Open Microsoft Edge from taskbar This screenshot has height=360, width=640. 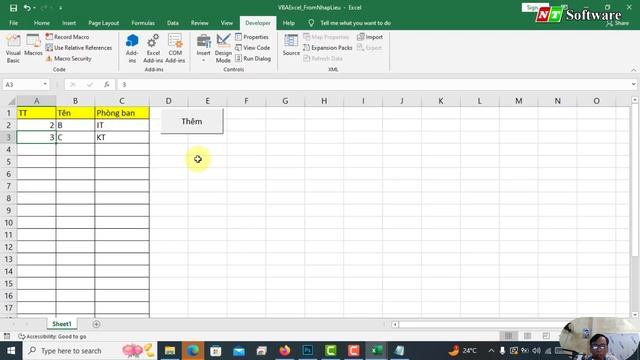(193, 351)
